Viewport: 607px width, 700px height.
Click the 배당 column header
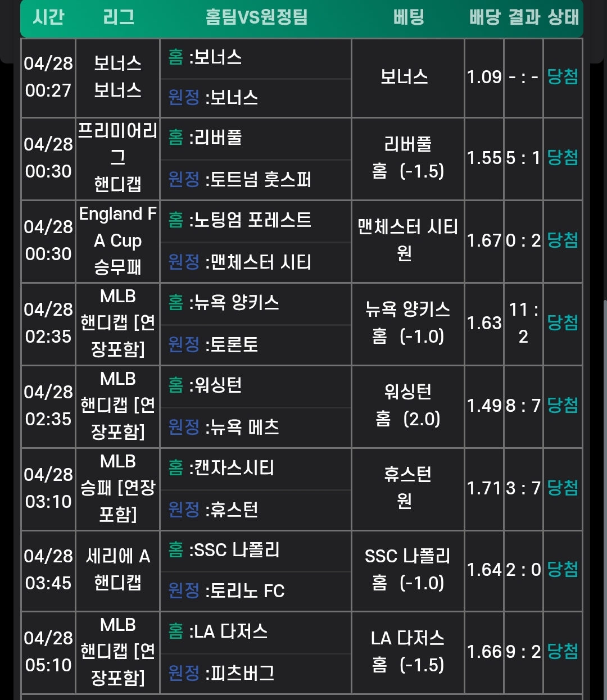(x=484, y=17)
